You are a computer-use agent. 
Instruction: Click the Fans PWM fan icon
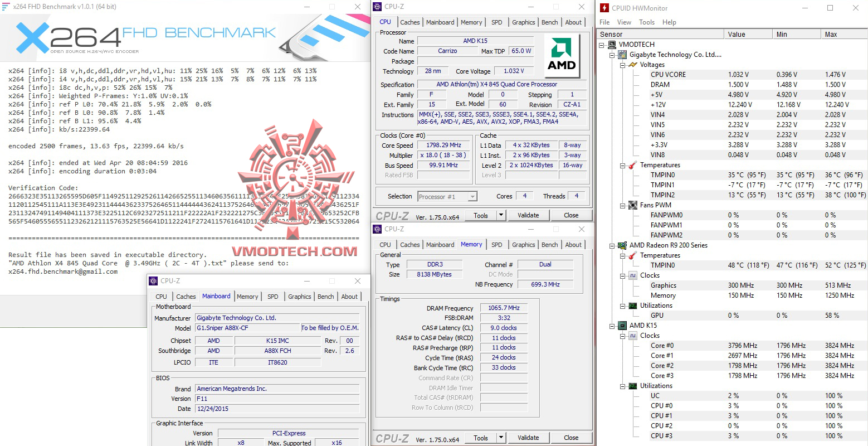(x=633, y=205)
